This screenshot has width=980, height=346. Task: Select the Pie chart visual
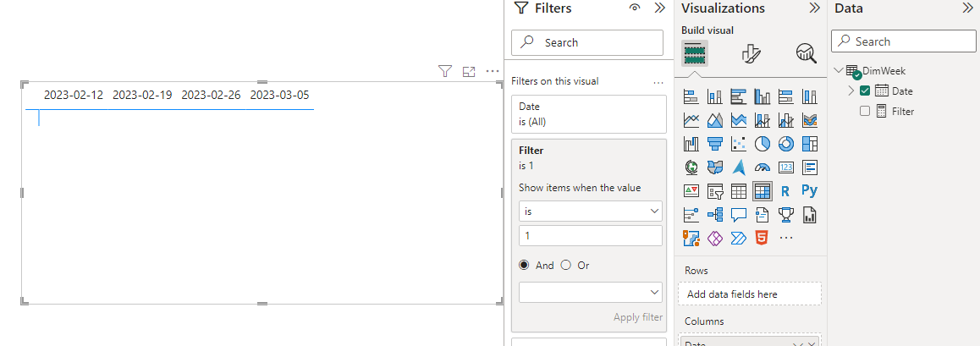(x=762, y=144)
